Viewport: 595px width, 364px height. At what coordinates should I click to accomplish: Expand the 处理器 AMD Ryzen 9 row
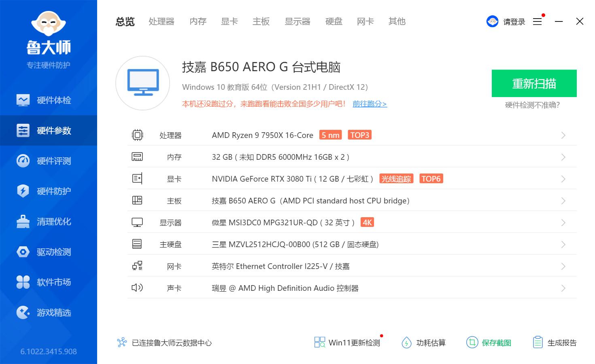(563, 135)
